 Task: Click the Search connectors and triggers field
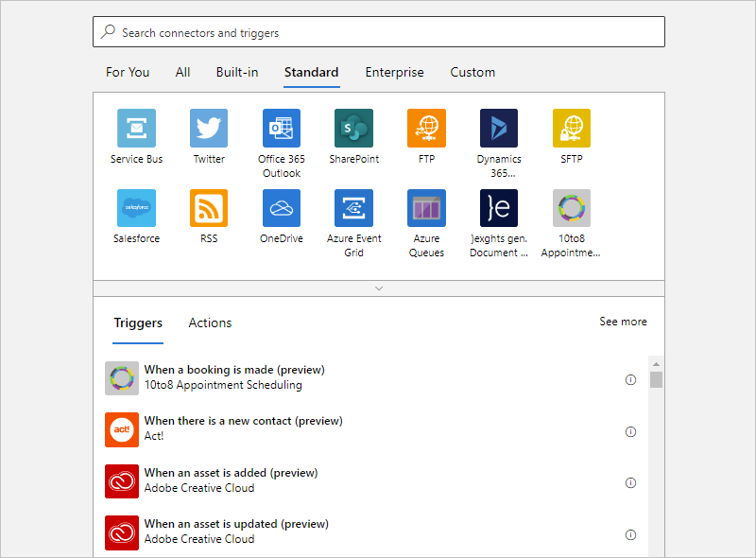(379, 32)
